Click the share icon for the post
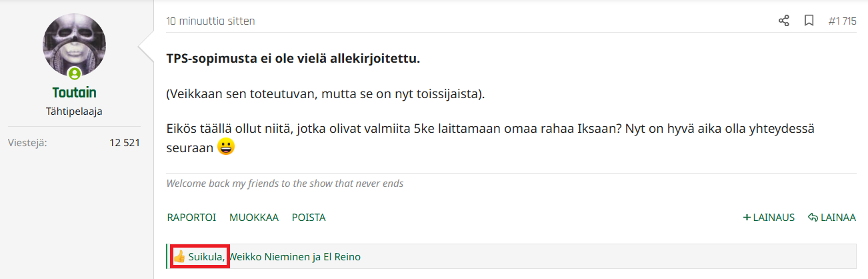The image size is (868, 279). [x=784, y=21]
